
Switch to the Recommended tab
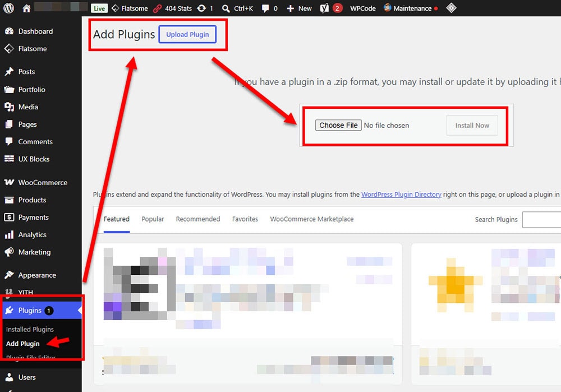click(198, 219)
